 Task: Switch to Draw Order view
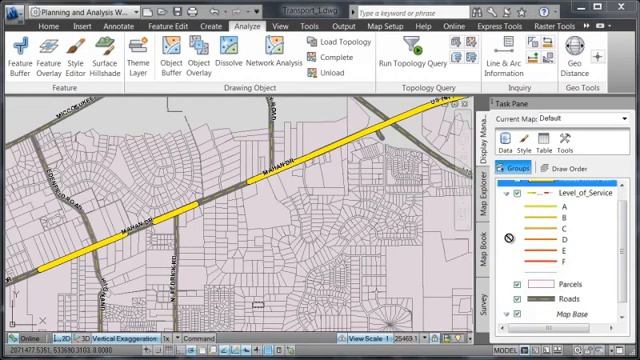tap(564, 168)
